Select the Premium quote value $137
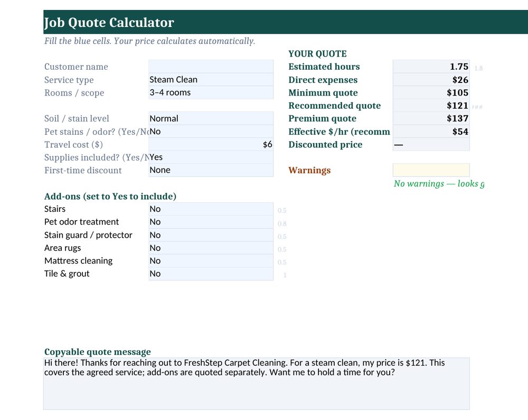 431,118
